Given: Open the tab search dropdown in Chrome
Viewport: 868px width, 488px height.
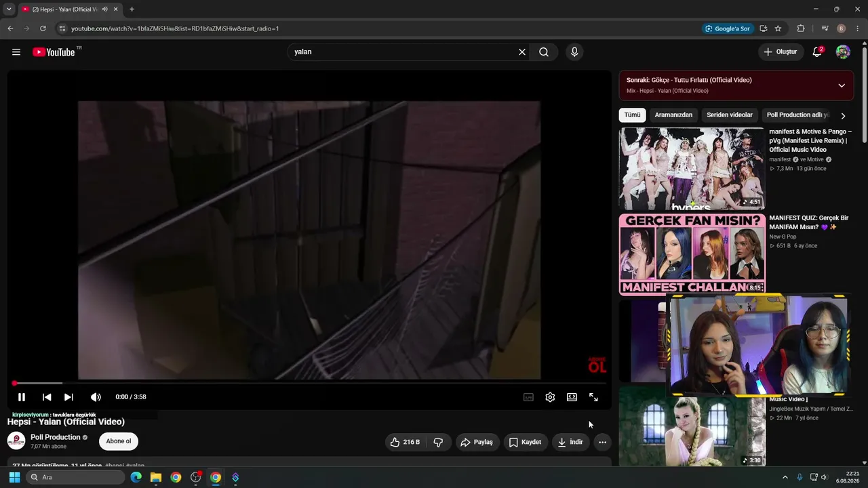Looking at the screenshot, I should tap(9, 9).
